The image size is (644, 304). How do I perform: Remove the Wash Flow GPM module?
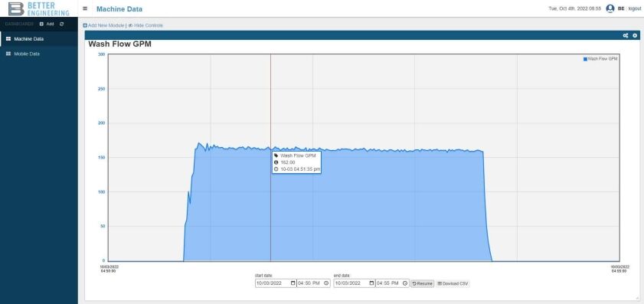(x=635, y=36)
